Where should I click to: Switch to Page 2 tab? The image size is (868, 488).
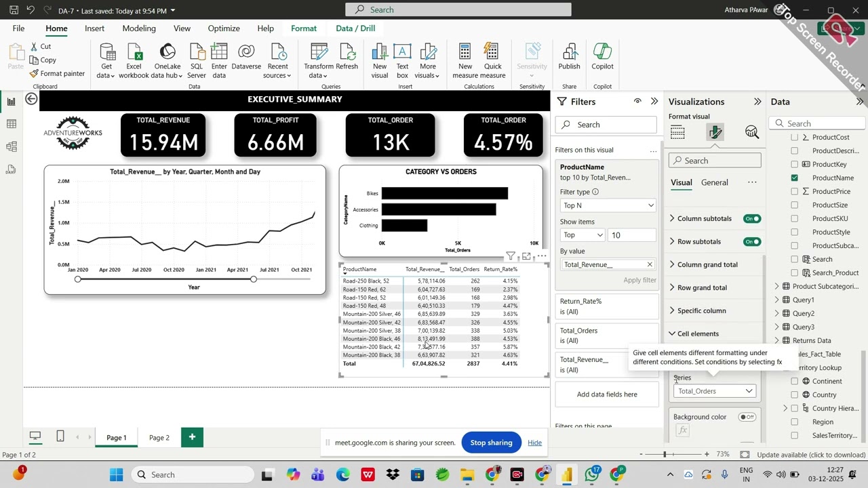[x=159, y=437]
